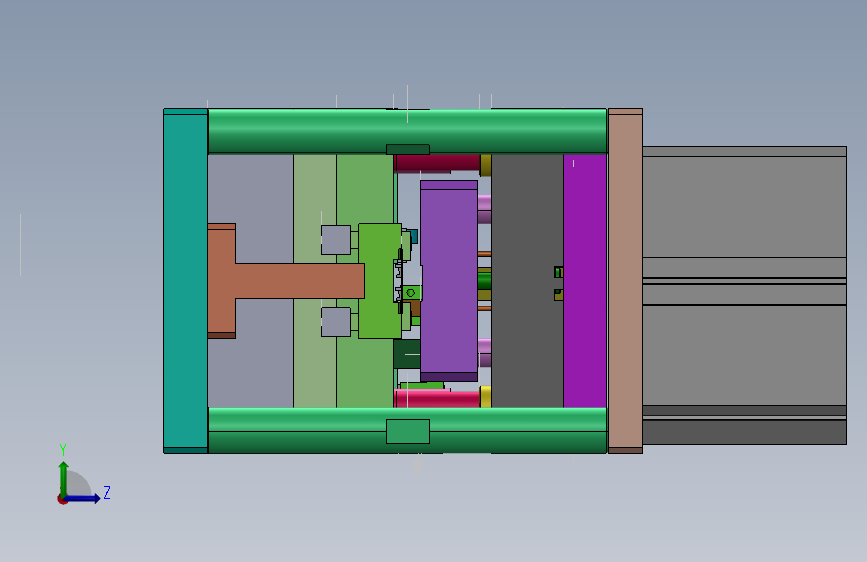867x562 pixels.
Task: Select the top green cylindrical rail
Action: 407,131
